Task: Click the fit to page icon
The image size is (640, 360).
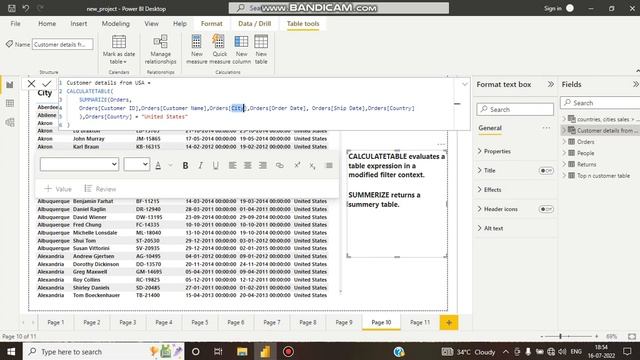Action: (632, 336)
